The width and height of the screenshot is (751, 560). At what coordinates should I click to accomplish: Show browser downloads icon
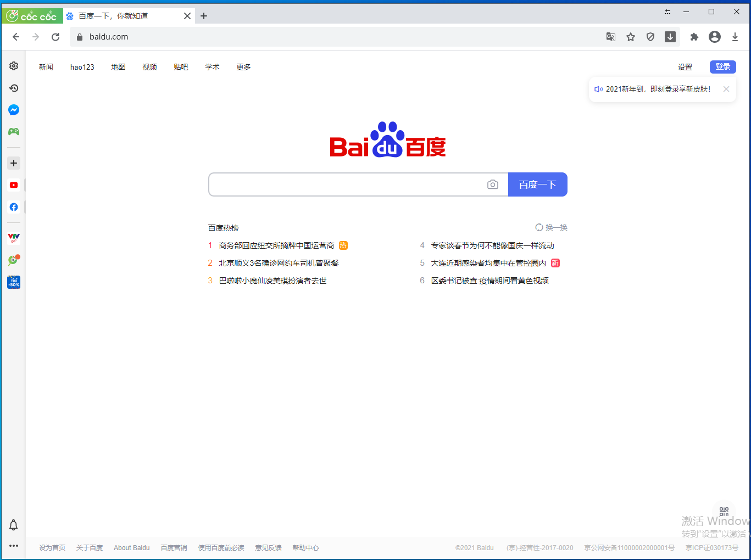735,37
